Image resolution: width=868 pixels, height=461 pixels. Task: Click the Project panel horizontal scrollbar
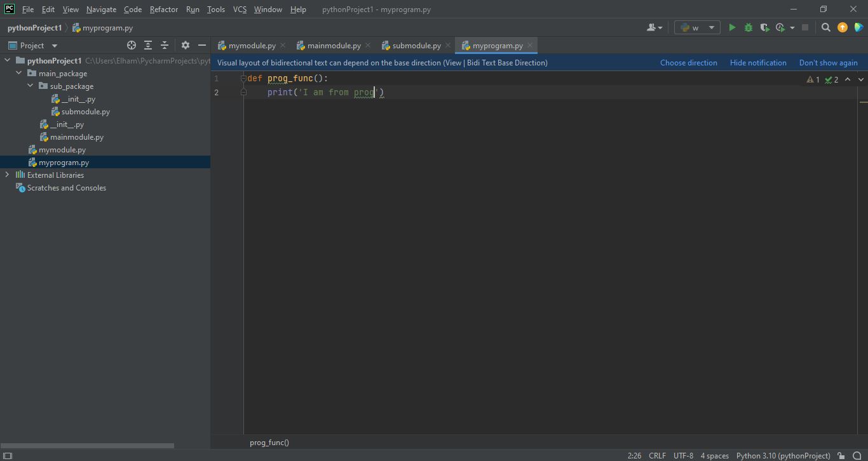coord(87,446)
